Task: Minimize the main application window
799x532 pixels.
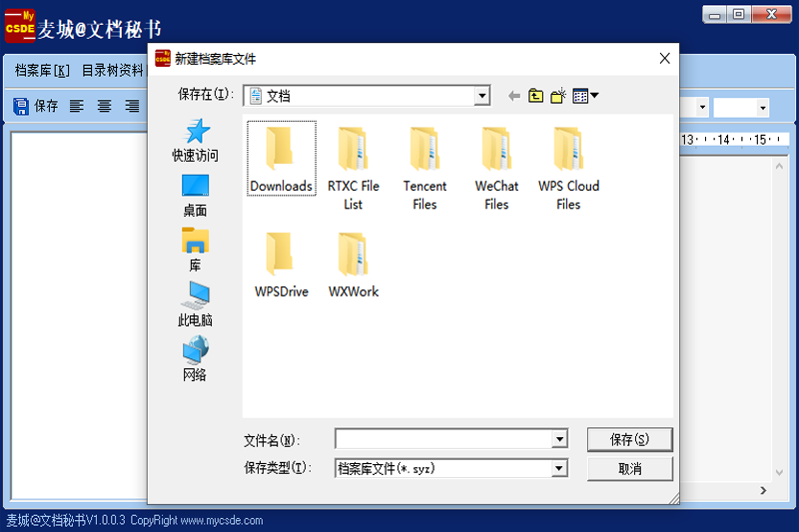Action: coord(714,15)
